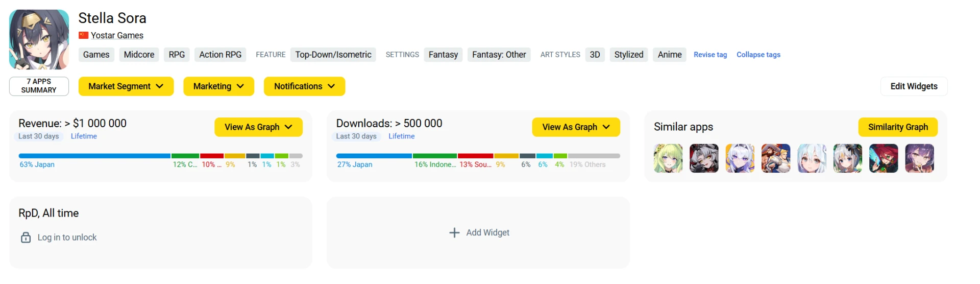Viewport: 980px width, 284px height.
Task: Open the green-haired similar app icon
Action: coord(668,158)
